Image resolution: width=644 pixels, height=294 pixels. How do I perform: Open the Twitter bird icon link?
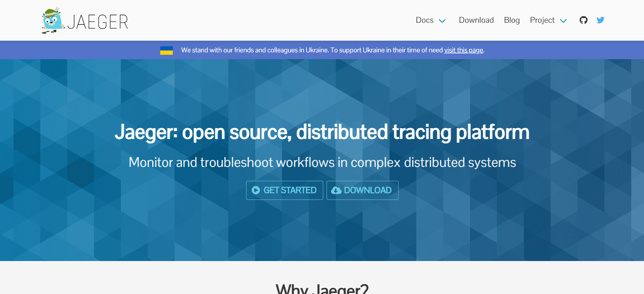600,20
